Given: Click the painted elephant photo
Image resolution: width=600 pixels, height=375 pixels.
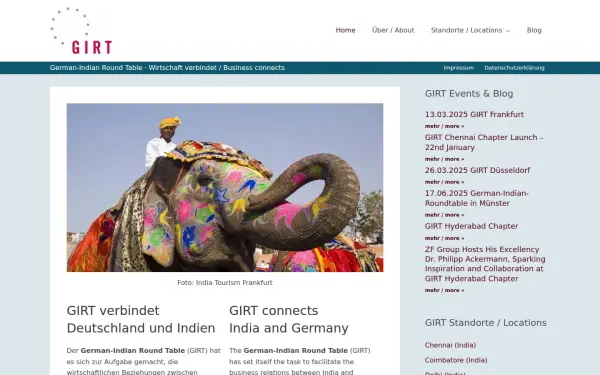Looking at the screenshot, I should point(225,188).
